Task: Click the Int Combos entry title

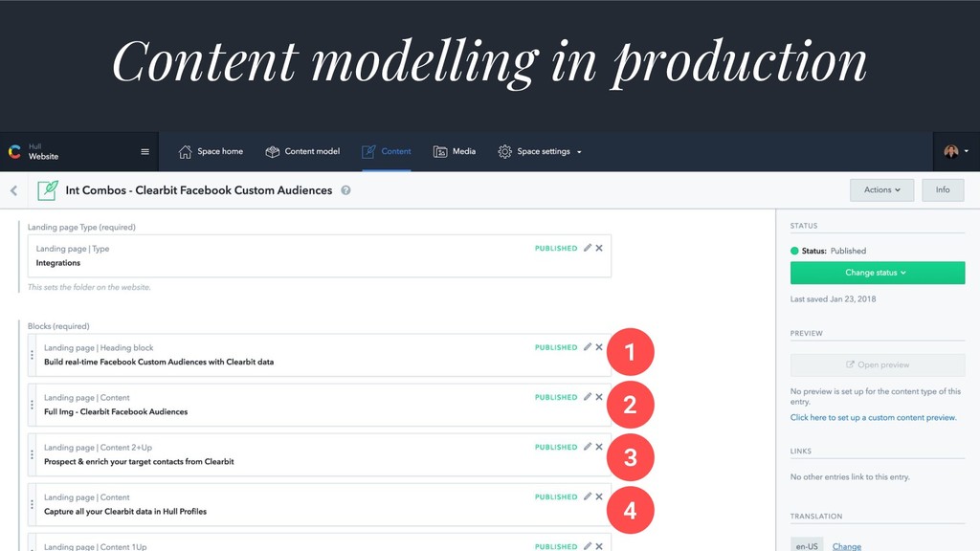Action: click(199, 190)
